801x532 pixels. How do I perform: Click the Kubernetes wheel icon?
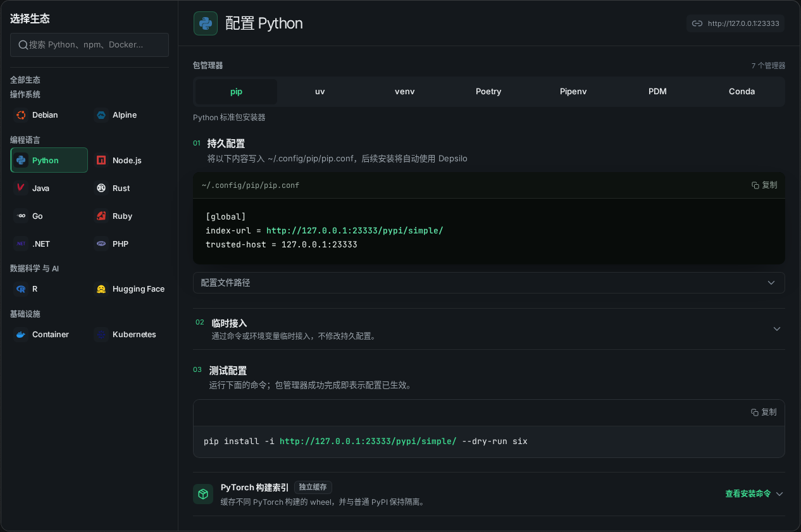pos(101,335)
